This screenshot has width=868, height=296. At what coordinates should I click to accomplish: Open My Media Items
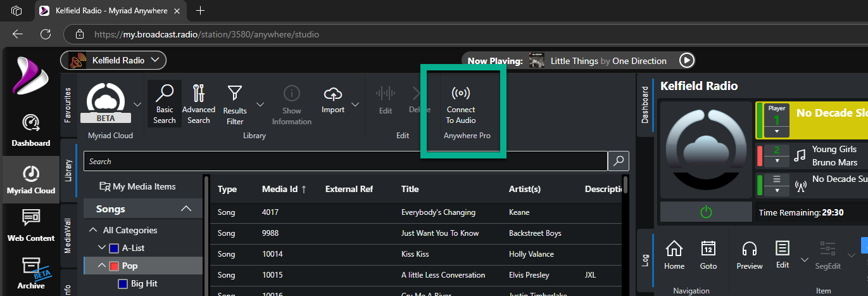[x=137, y=186]
